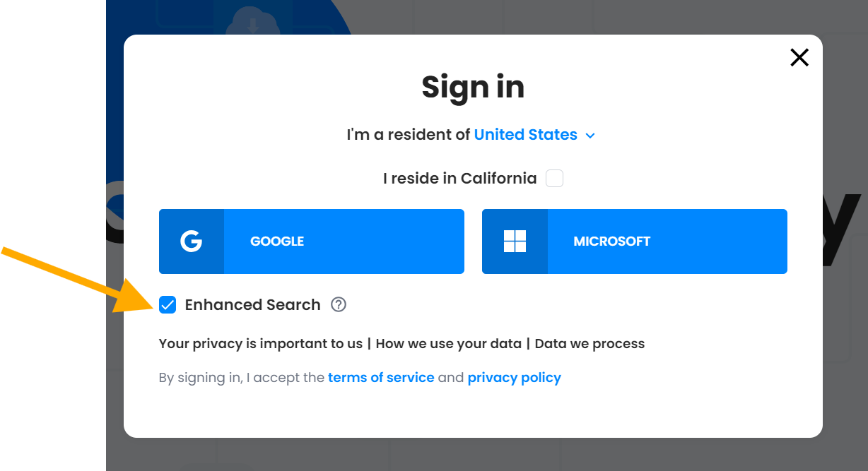Open the 'Data we process' link
Viewport: 868px width, 471px height.
tap(590, 344)
